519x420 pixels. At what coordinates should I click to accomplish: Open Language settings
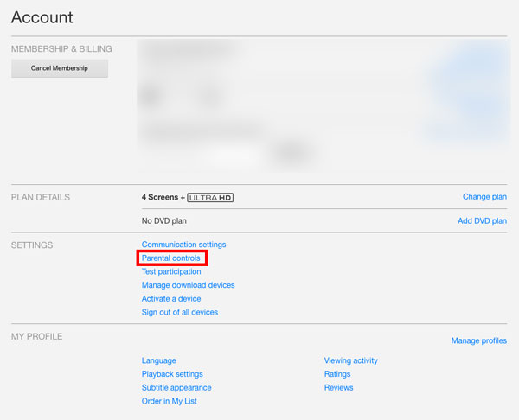[159, 360]
